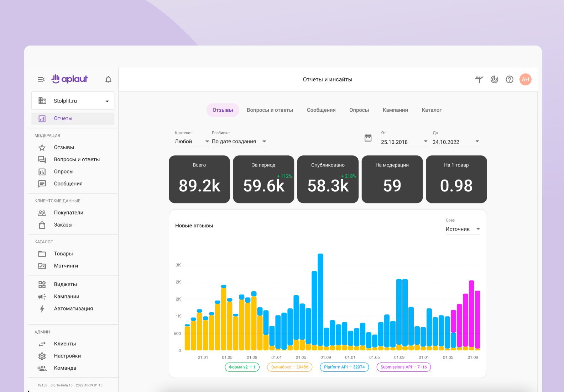The width and height of the screenshot is (564, 392).
Task: Switch to the Вопросы и ответы tab
Action: coord(270,110)
